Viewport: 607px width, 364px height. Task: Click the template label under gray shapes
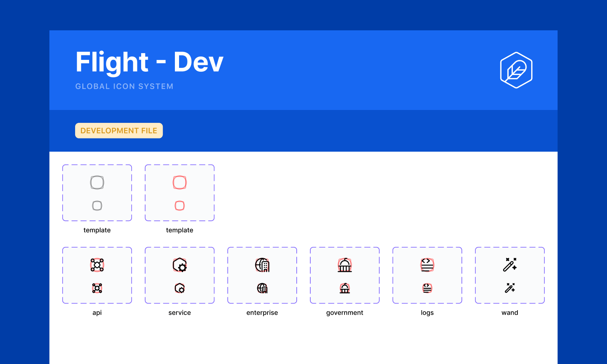(97, 230)
